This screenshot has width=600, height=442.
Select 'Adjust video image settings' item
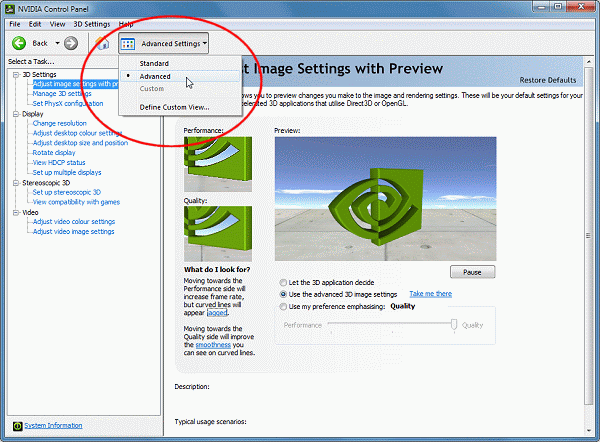tap(73, 232)
